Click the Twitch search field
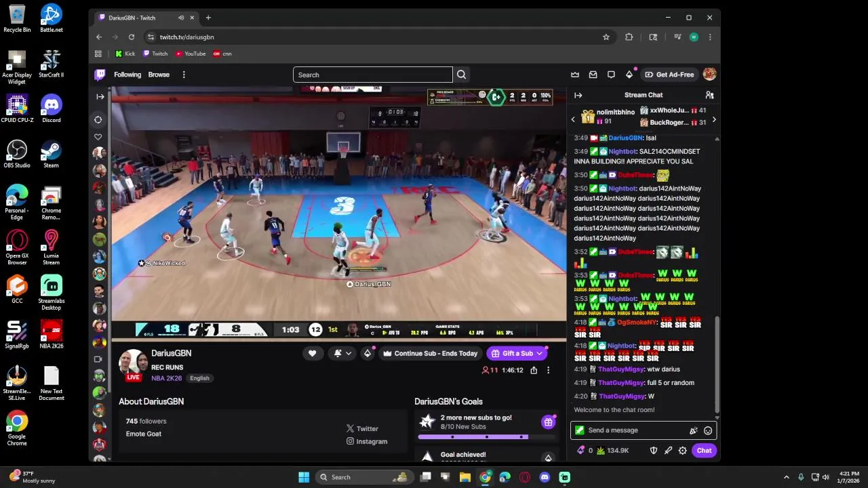This screenshot has width=868, height=488. (372, 75)
